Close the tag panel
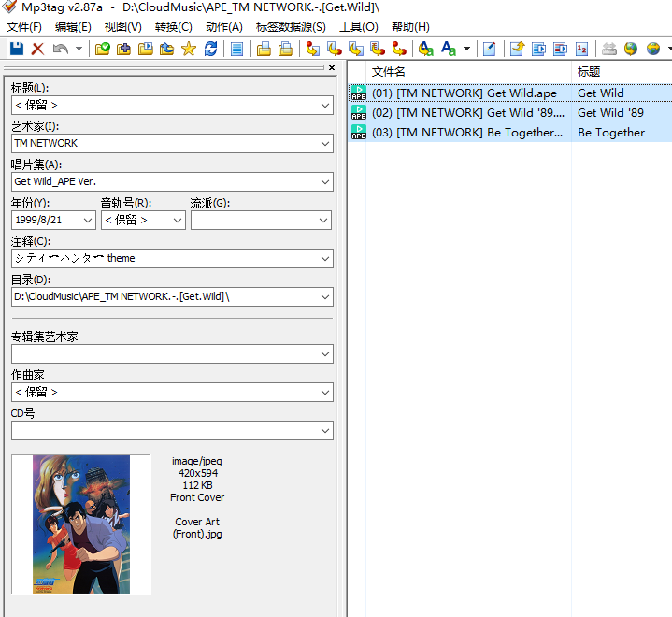Screen dimensions: 672x617 click(332, 67)
